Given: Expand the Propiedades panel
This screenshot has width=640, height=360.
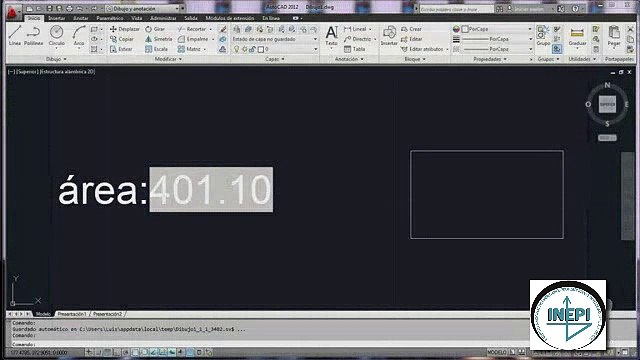Looking at the screenshot, I should coord(490,59).
